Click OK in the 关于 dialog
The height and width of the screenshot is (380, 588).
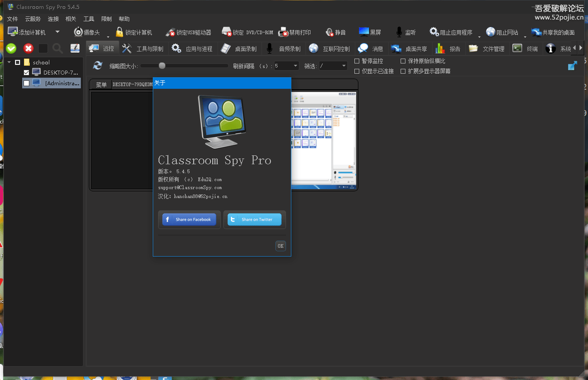click(x=281, y=246)
